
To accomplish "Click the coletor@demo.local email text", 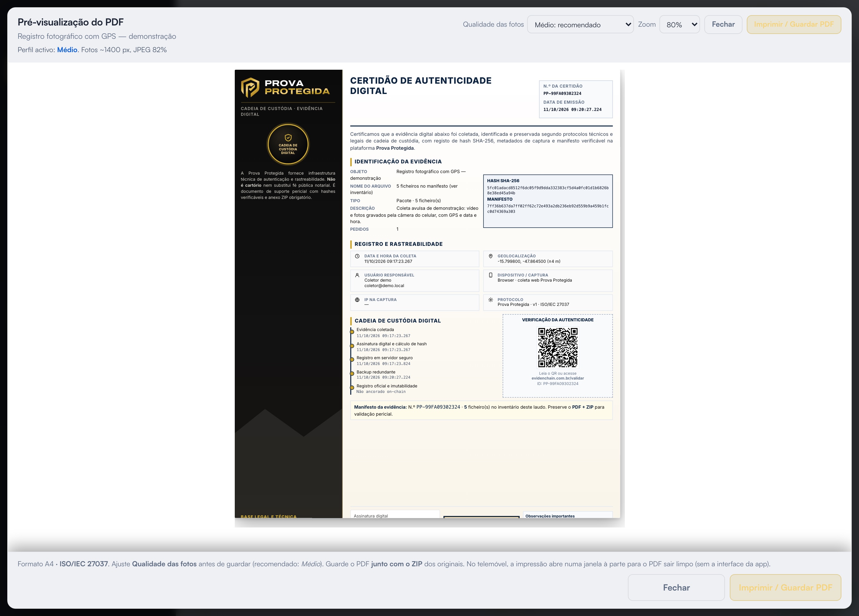I will [x=384, y=286].
